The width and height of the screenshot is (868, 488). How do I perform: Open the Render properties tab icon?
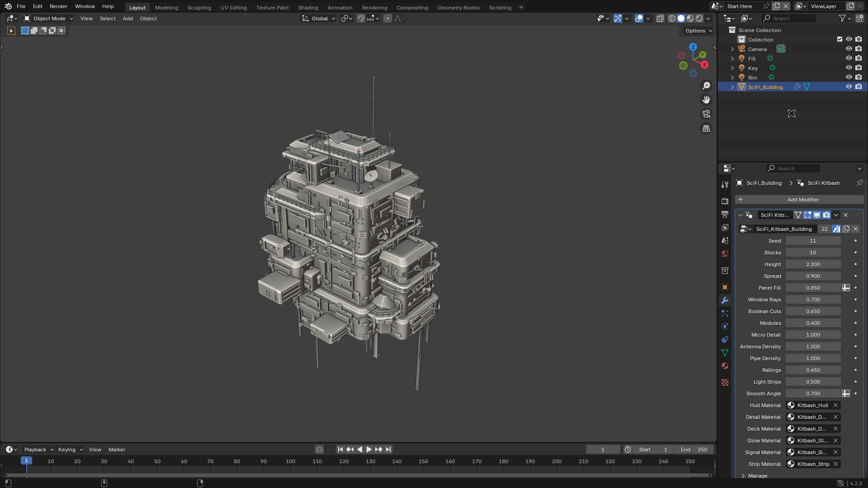pyautogui.click(x=725, y=201)
